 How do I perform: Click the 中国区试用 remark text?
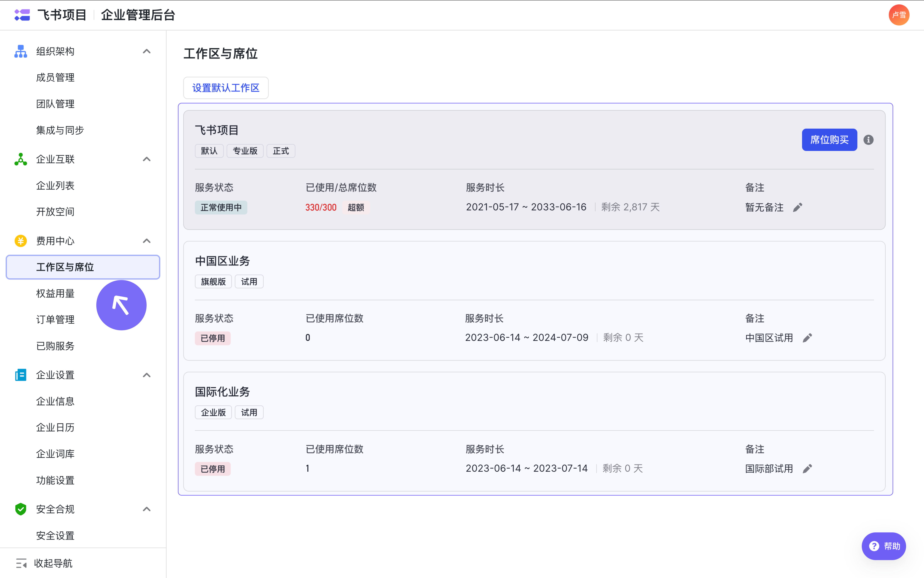coord(769,338)
